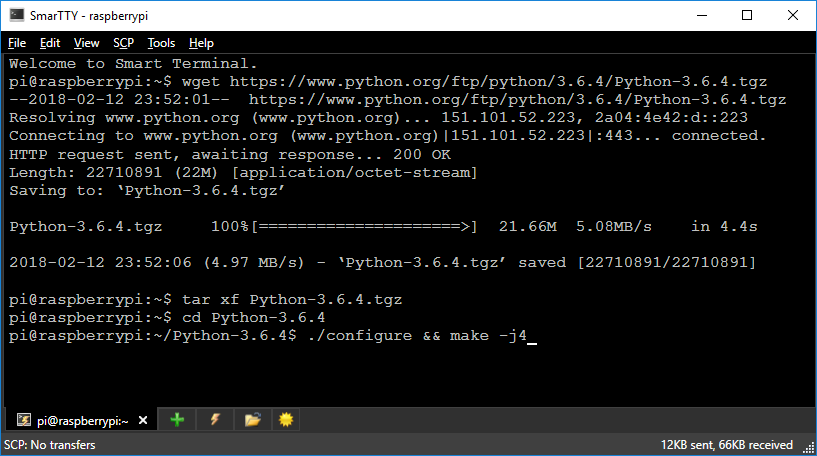The height and width of the screenshot is (456, 817).
Task: Click the wget download progress bar line
Action: (383, 227)
